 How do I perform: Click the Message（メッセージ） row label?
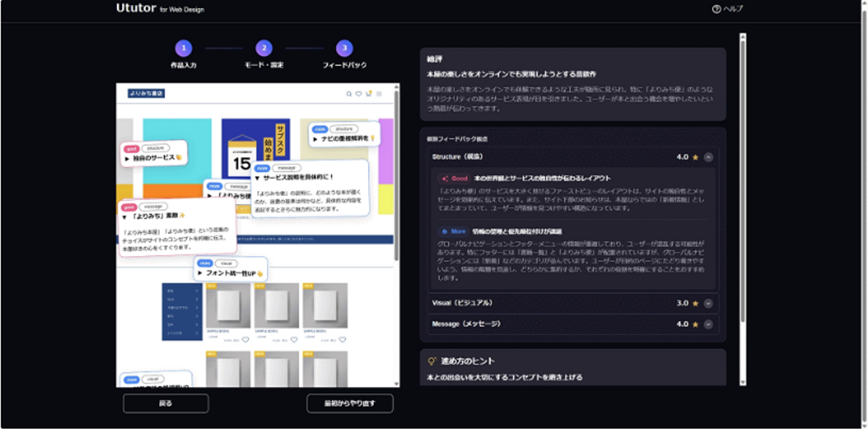466,324
